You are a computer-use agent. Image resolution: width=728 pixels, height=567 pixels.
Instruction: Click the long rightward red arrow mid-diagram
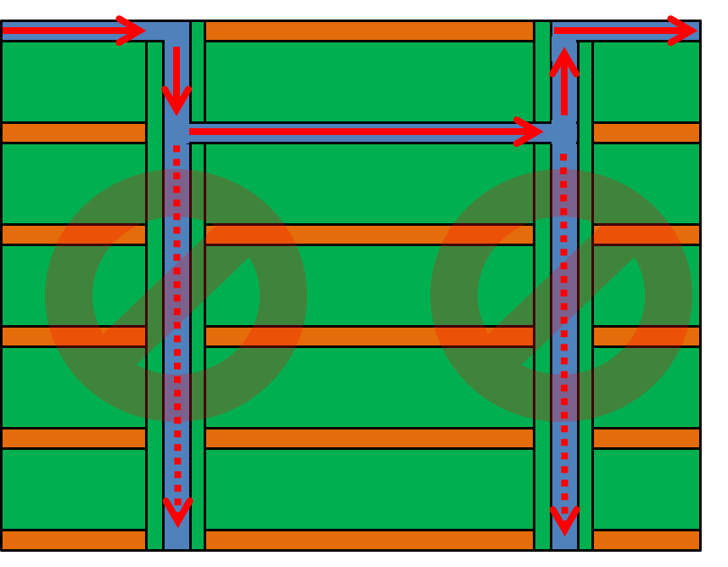tap(365, 132)
